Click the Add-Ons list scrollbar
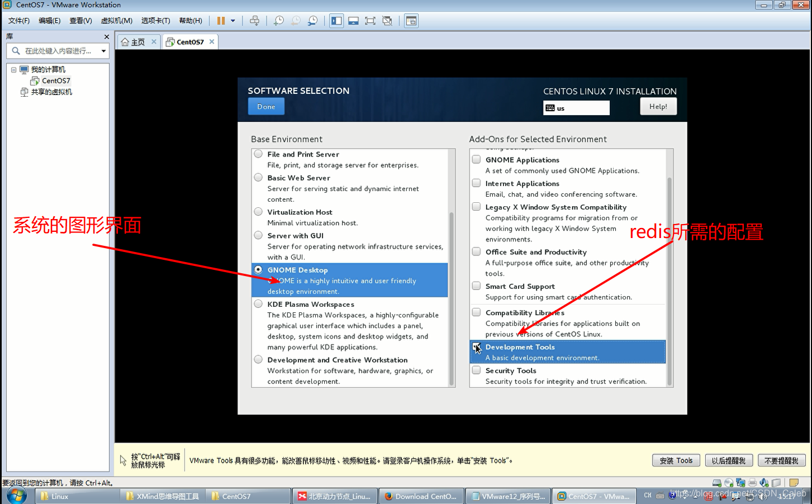The image size is (812, 504). pos(669,281)
